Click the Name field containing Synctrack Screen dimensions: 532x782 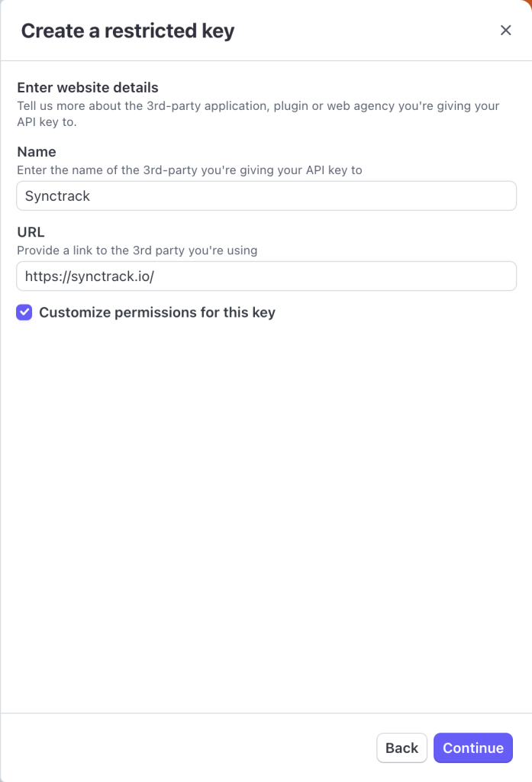coord(266,196)
